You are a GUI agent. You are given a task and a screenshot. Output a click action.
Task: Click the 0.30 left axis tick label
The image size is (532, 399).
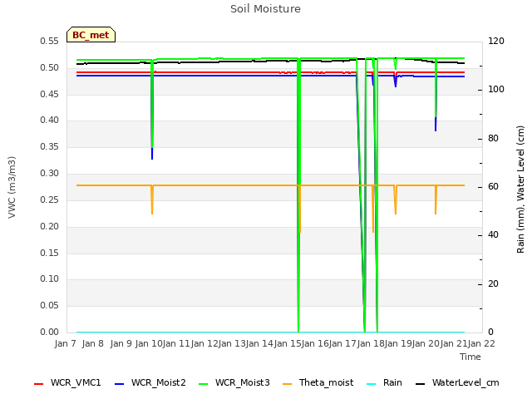click(x=49, y=174)
